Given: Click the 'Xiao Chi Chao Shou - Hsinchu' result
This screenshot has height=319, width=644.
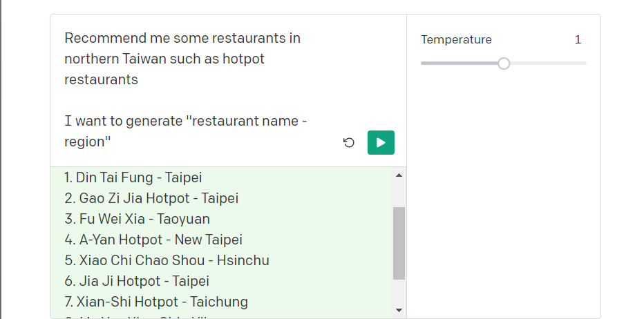Looking at the screenshot, I should [x=167, y=260].
